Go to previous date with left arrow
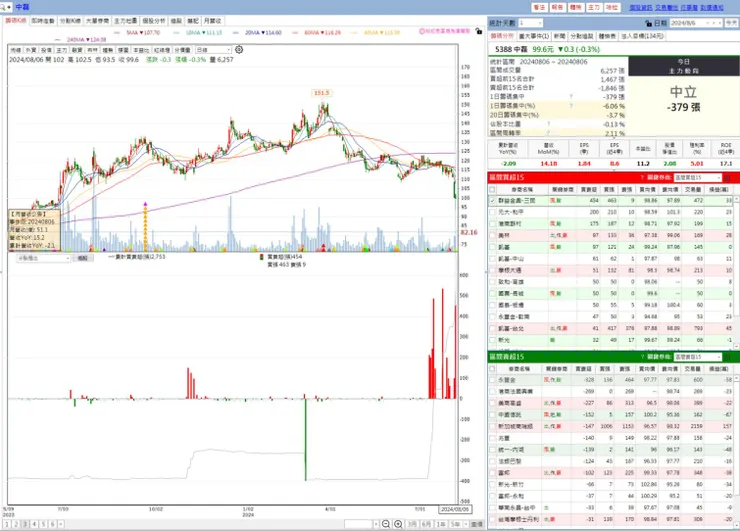 coord(713,23)
